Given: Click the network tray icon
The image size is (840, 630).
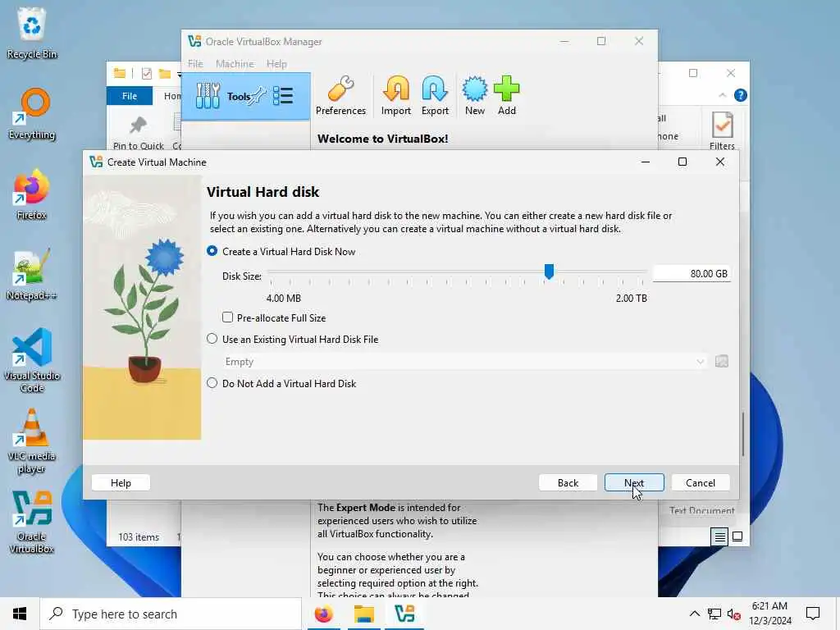Looking at the screenshot, I should 714,614.
